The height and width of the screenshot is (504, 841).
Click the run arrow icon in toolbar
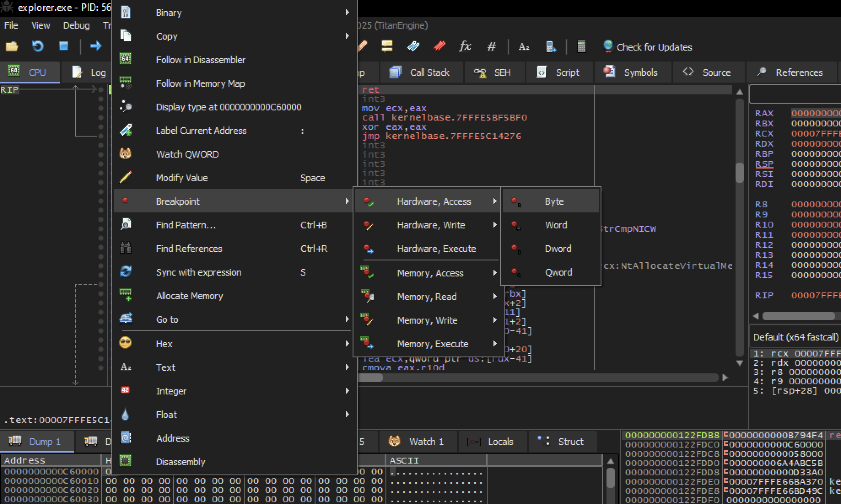96,46
